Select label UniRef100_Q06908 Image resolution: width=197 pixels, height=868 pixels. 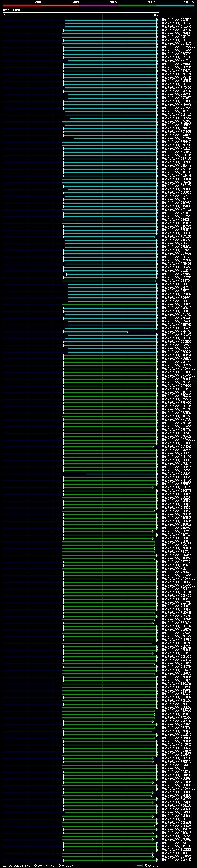(177, 122)
